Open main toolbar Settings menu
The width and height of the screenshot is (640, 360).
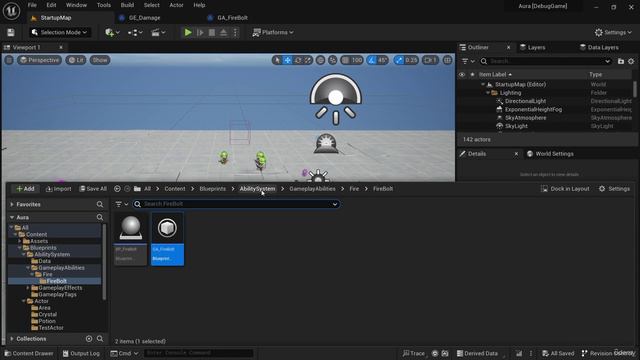tap(613, 32)
